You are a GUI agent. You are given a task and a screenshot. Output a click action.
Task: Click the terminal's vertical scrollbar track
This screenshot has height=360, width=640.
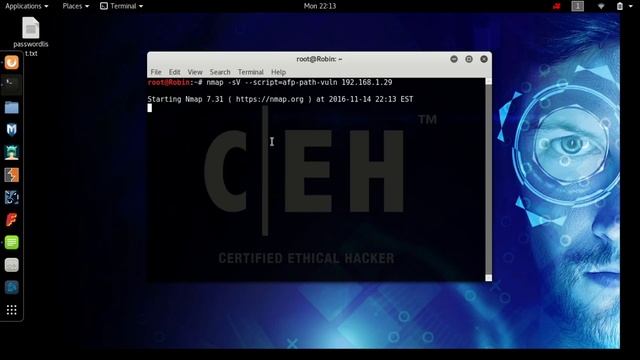(x=489, y=180)
